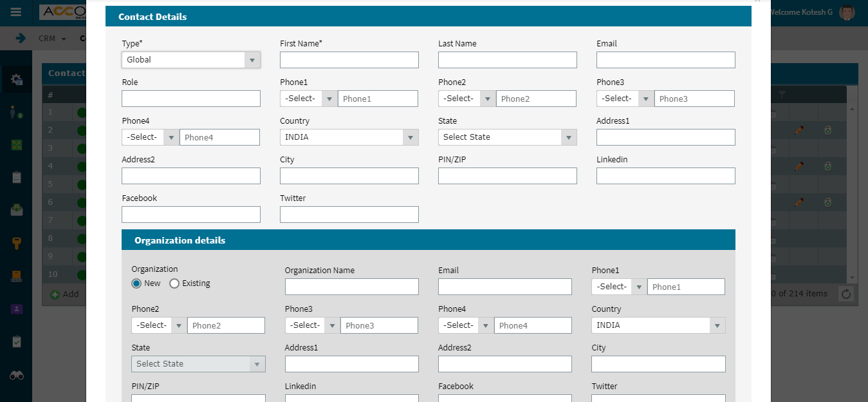Open Organization Country dropdown showing INDIA
Image resolution: width=868 pixels, height=402 pixels.
pos(658,325)
